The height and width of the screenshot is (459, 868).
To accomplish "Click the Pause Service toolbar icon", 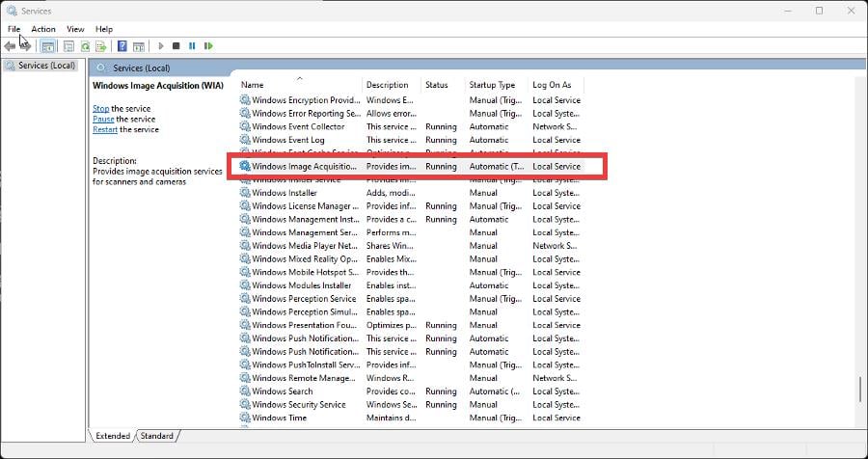I will (192, 46).
